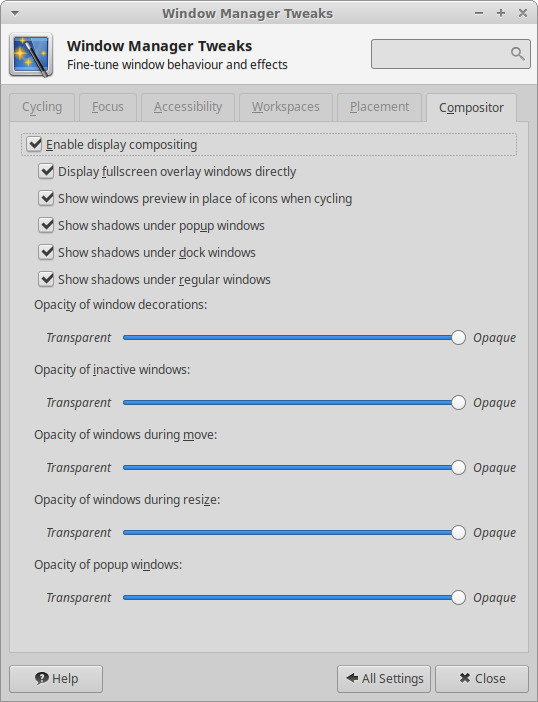
Task: Uncheck Show windows preview when cycling
Action: click(46, 198)
